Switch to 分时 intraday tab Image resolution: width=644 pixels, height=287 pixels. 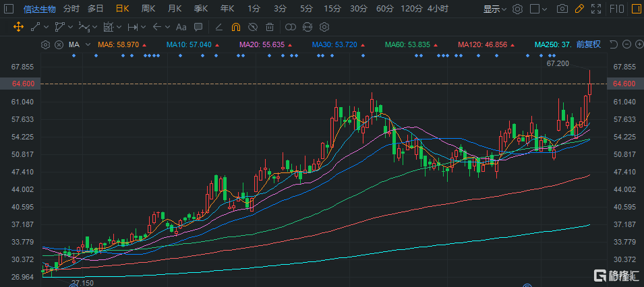click(71, 9)
